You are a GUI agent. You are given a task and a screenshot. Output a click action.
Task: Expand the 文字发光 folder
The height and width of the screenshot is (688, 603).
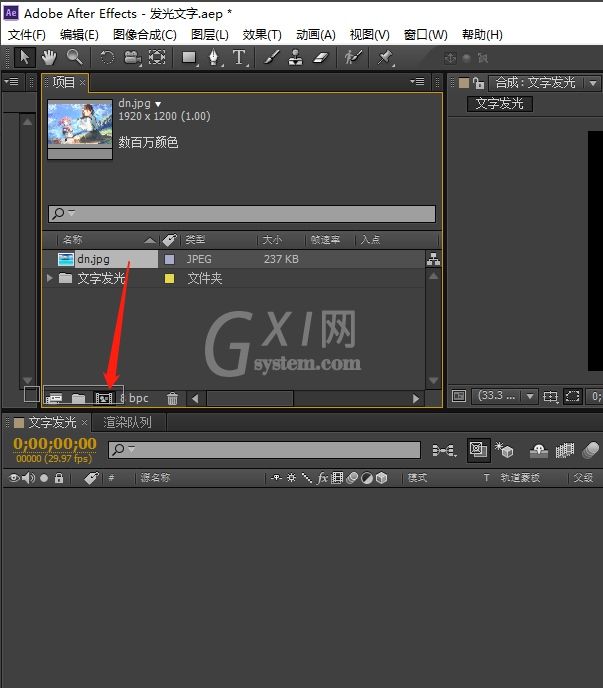[49, 278]
